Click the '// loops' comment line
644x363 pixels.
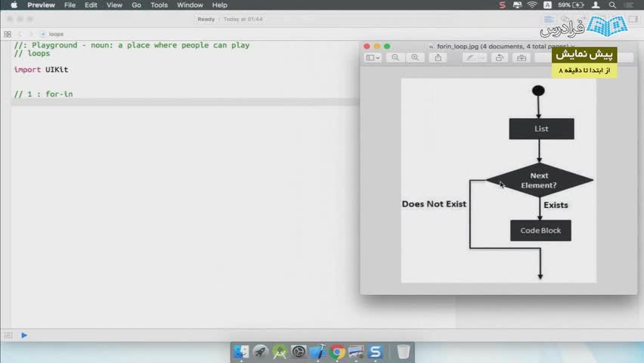(x=32, y=54)
